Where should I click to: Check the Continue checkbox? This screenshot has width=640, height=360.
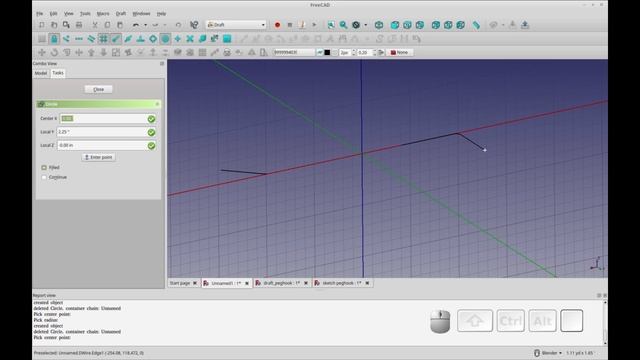point(44,177)
